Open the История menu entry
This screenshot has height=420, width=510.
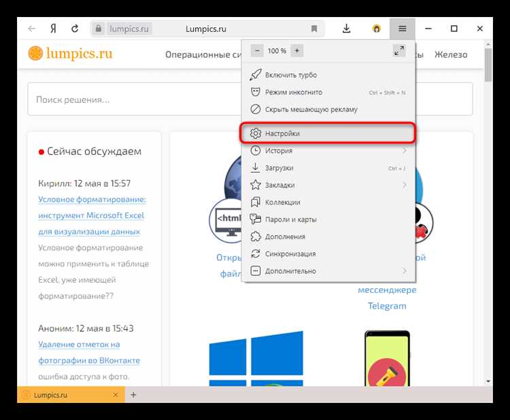point(328,150)
